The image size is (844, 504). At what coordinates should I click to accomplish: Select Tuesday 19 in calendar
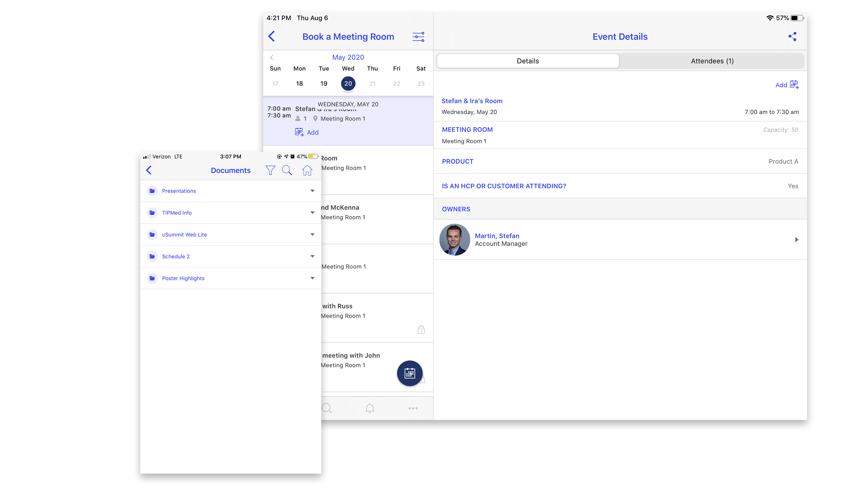[x=323, y=83]
